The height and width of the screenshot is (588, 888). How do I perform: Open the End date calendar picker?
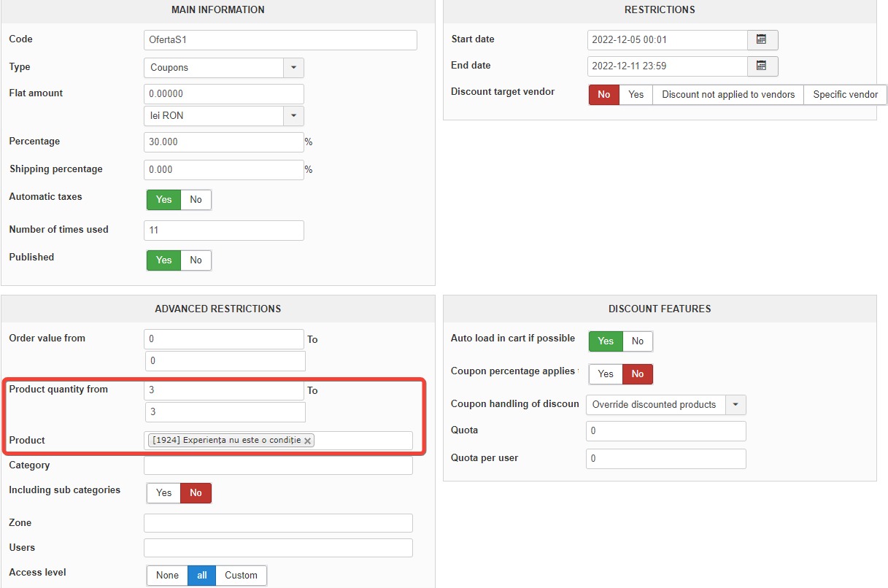762,66
